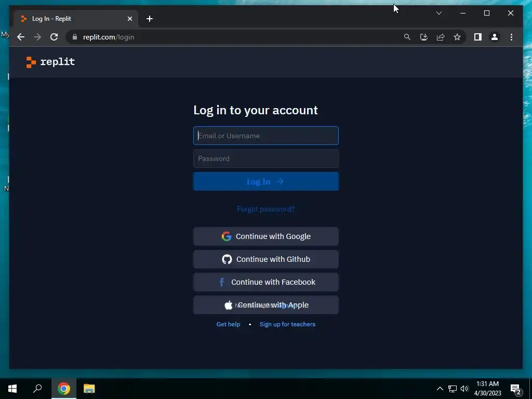Select the Log In - Replit tab
The height and width of the screenshot is (399, 532).
(x=76, y=19)
